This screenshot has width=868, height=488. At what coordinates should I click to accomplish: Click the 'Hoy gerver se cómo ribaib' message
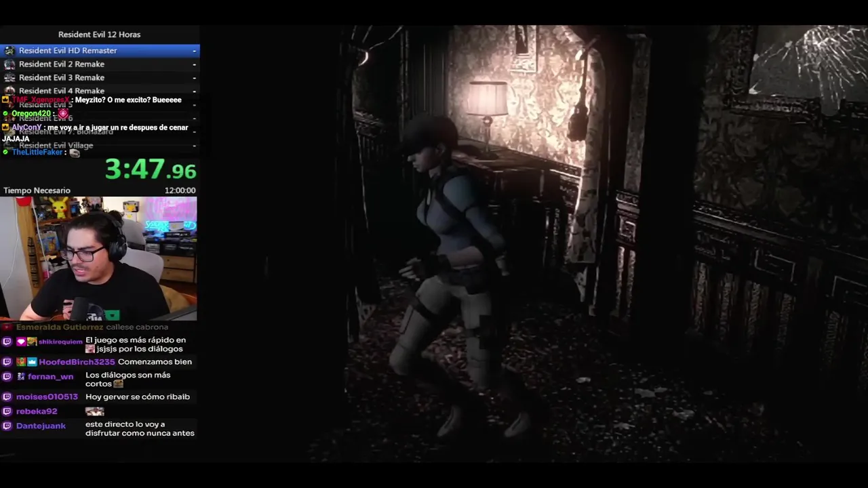(138, 396)
